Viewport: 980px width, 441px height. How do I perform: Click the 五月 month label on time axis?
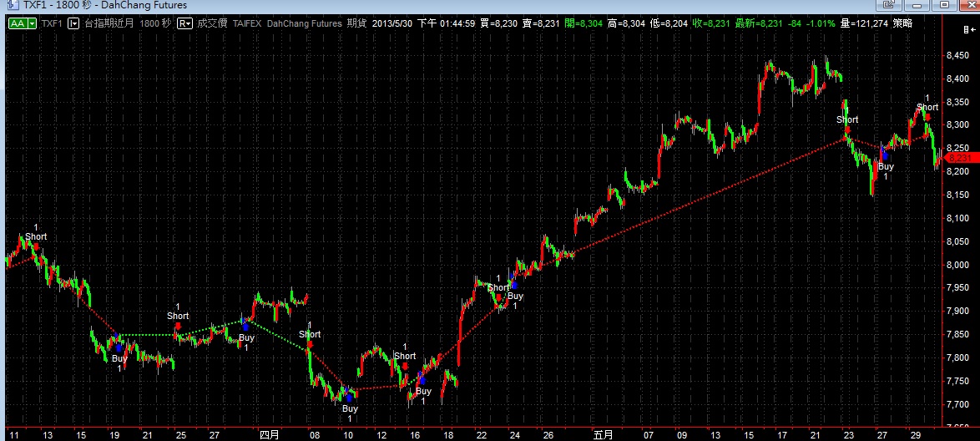click(604, 434)
